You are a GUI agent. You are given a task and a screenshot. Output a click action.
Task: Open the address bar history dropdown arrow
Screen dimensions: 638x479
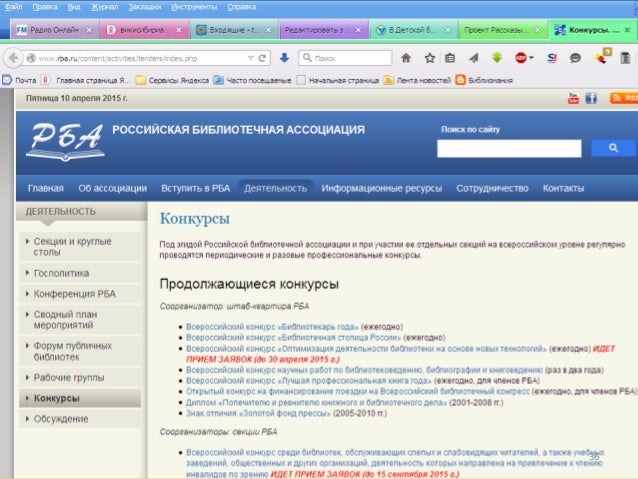click(x=251, y=58)
